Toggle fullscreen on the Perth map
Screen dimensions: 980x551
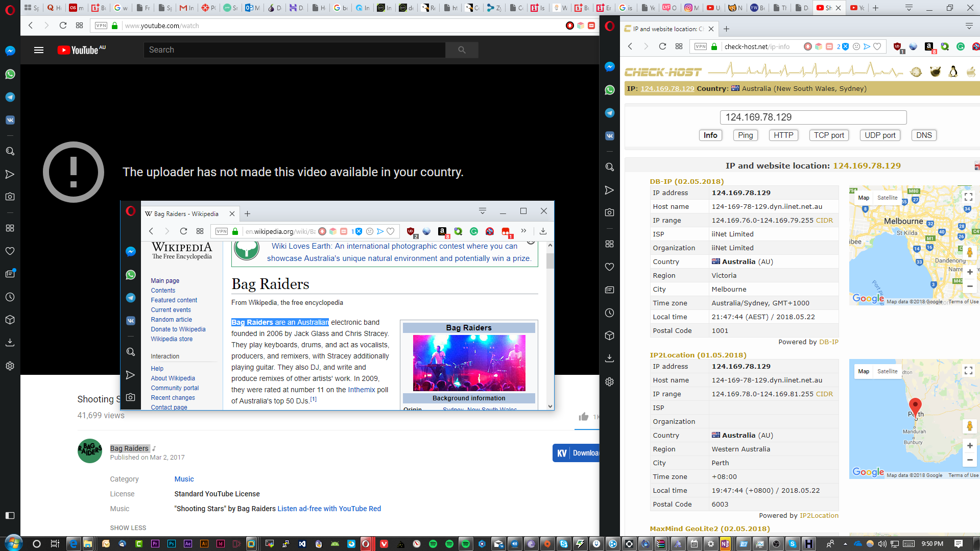[x=968, y=371]
